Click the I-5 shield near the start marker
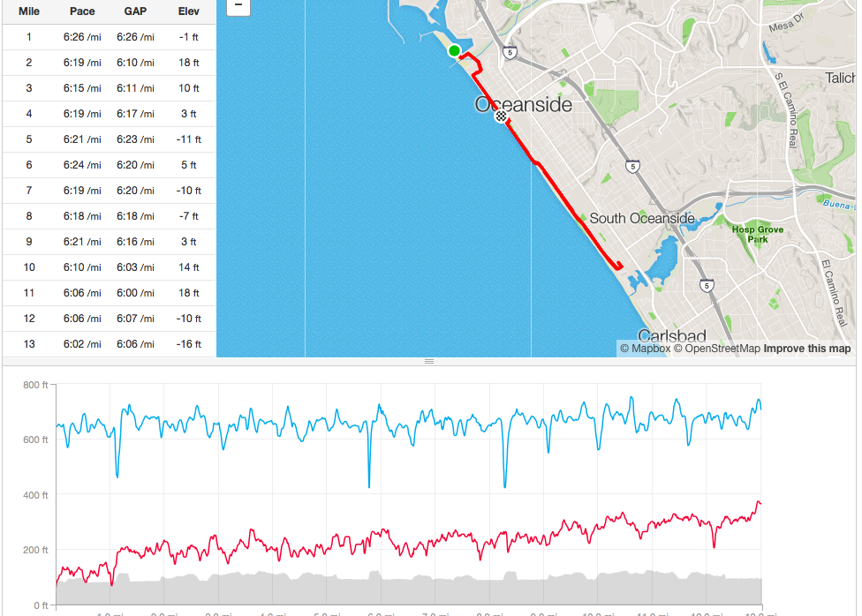This screenshot has height=616, width=862. (510, 53)
